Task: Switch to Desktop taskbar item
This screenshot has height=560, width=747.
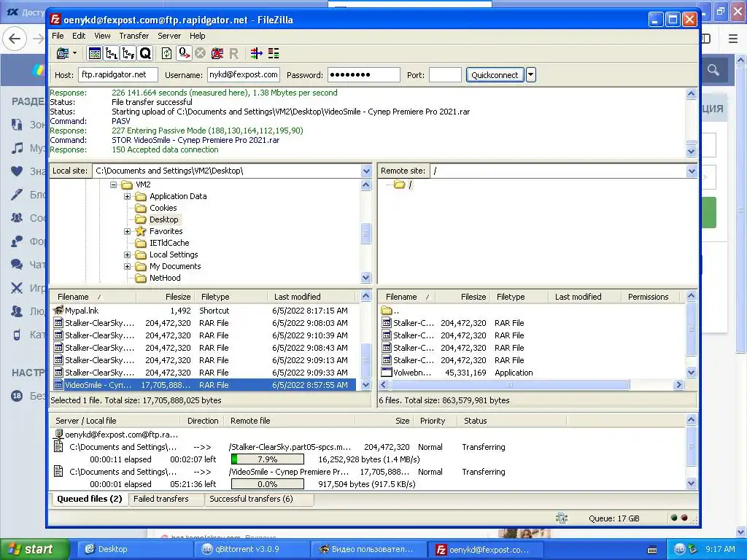Action: [x=133, y=549]
